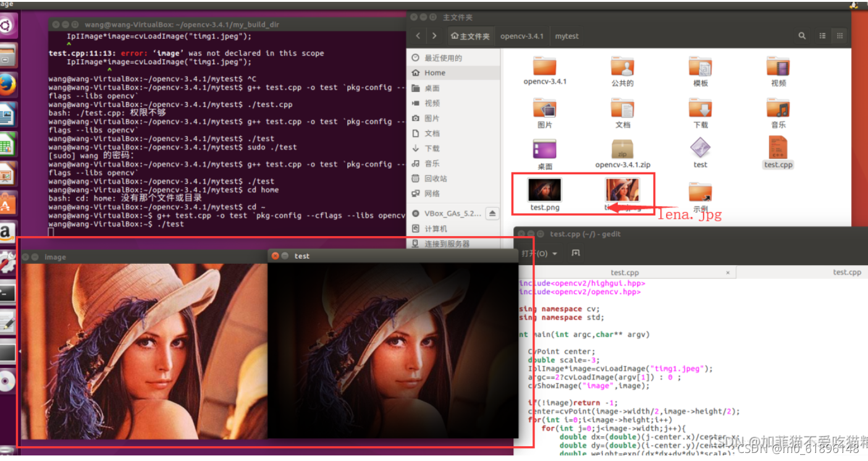This screenshot has height=461, width=868.
Task: Open 计算机 in the file manager sidebar
Action: pyautogui.click(x=454, y=229)
